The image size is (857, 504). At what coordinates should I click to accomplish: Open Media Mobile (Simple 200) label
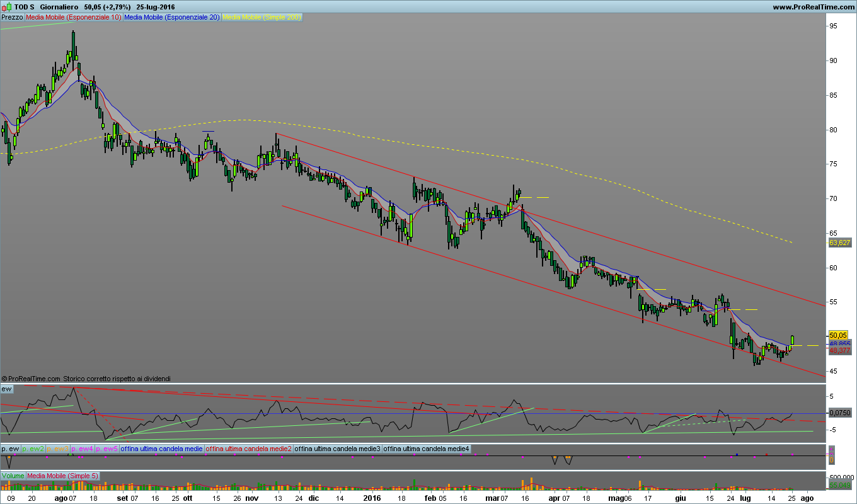[x=262, y=18]
